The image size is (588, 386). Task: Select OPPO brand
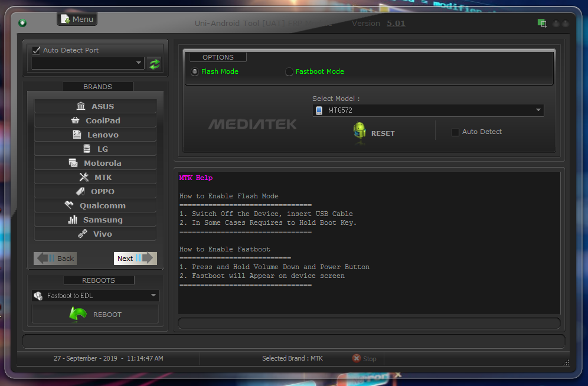tap(95, 191)
